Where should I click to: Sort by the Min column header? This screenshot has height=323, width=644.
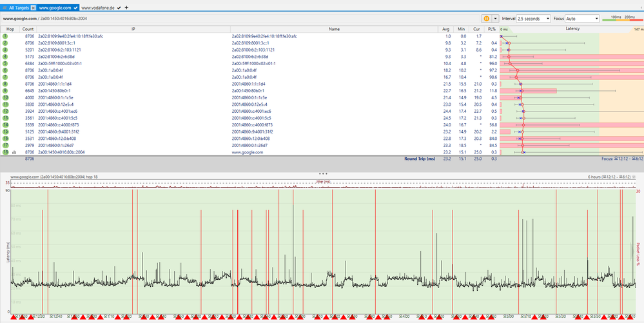click(461, 29)
